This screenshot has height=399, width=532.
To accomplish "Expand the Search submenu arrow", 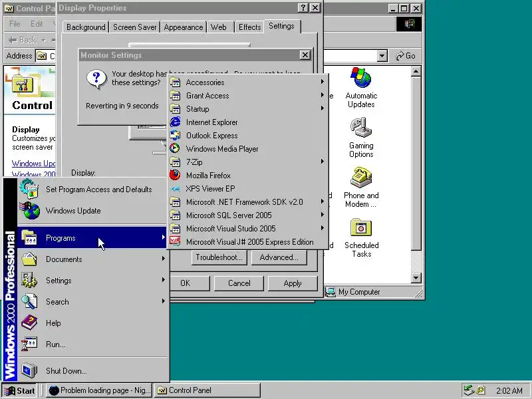I will 164,301.
